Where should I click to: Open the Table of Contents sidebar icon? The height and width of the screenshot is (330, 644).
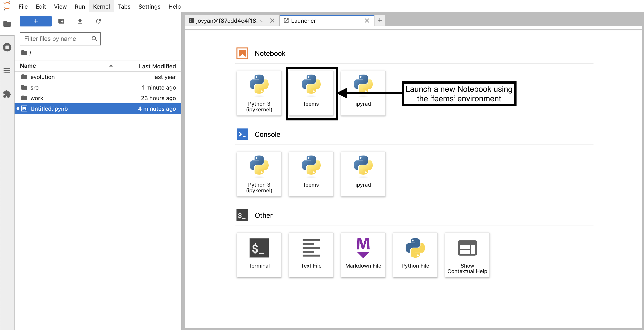(7, 71)
